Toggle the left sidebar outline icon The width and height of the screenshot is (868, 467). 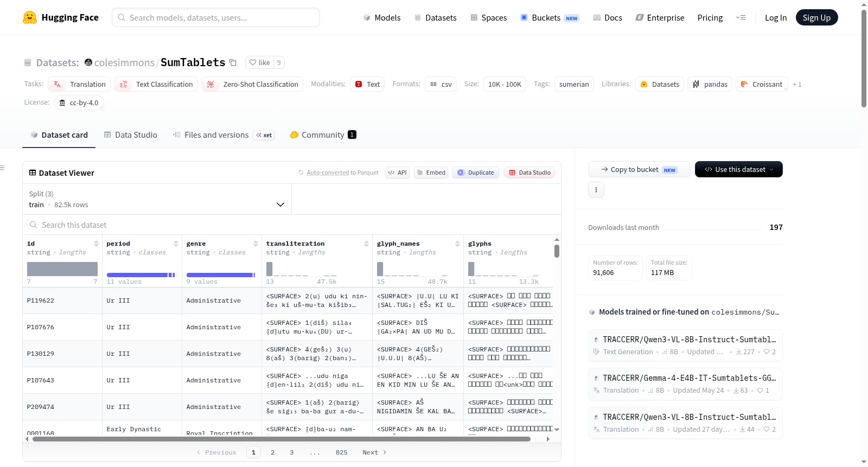pos(3,168)
